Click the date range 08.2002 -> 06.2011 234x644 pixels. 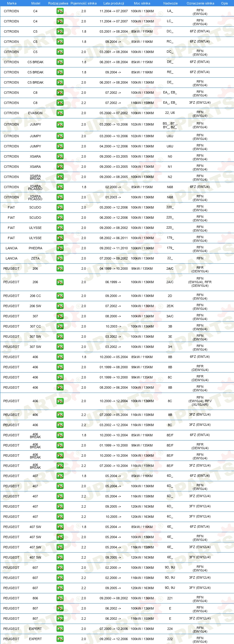pyautogui.click(x=114, y=238)
